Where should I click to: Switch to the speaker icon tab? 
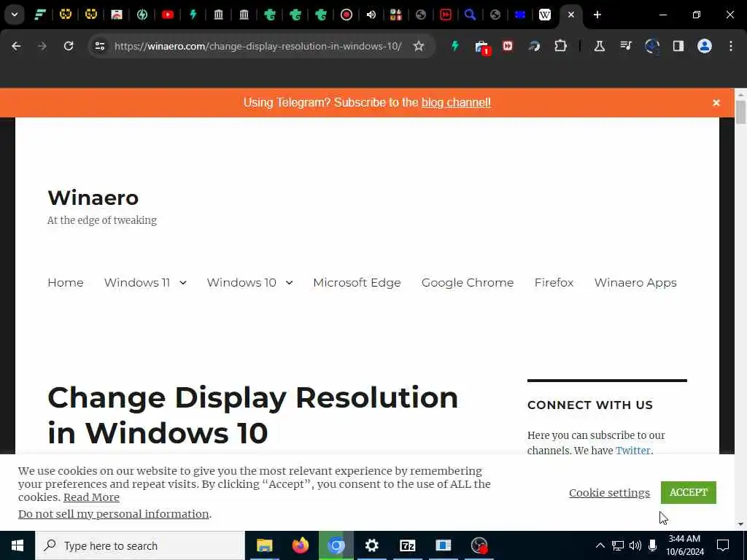[x=371, y=15]
